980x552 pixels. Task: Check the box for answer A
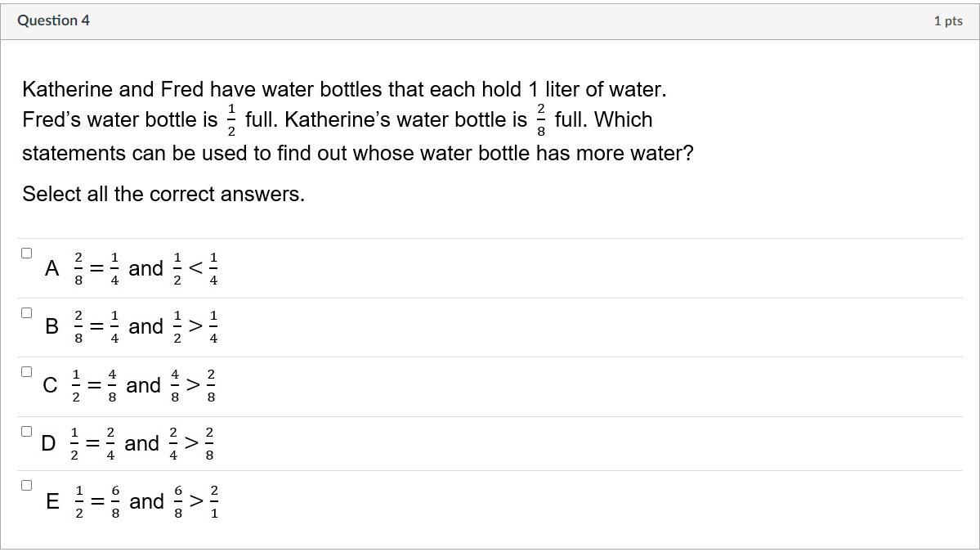click(26, 254)
